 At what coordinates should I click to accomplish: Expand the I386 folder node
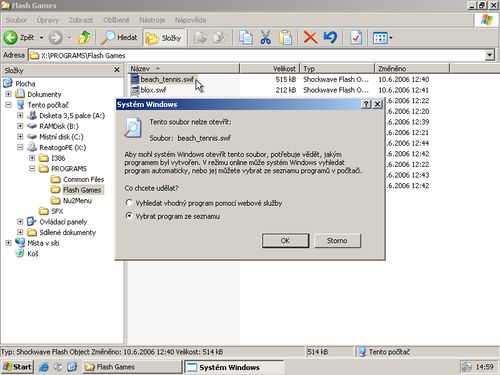(x=32, y=158)
